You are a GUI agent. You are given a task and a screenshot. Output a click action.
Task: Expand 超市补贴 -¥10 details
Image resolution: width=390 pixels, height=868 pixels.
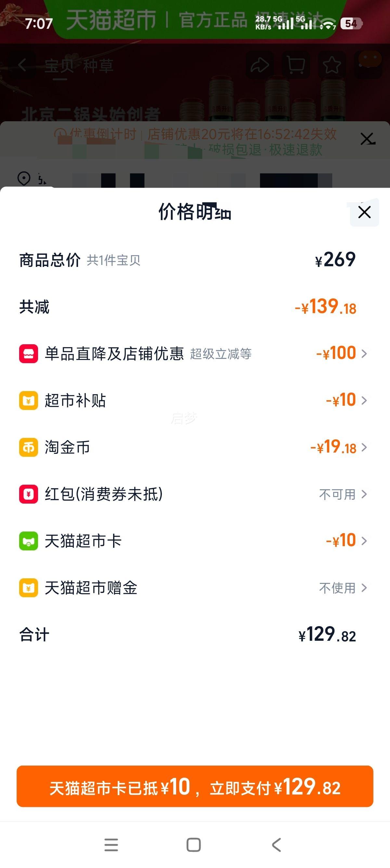[x=346, y=401]
